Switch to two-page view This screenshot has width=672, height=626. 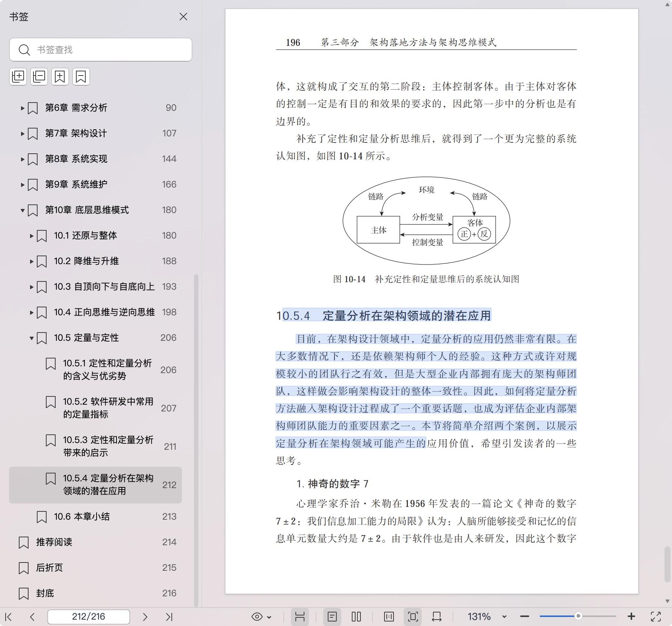click(356, 617)
